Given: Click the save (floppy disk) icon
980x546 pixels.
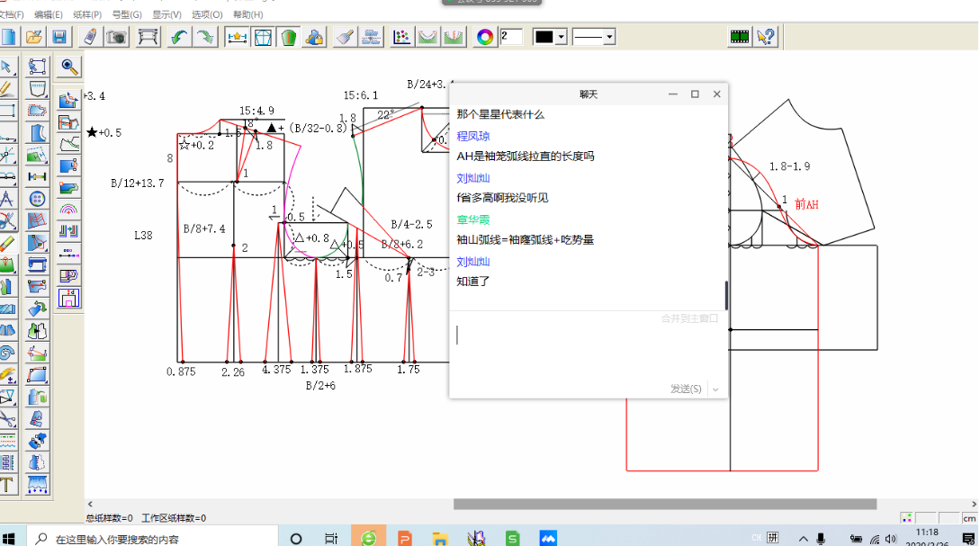Looking at the screenshot, I should (59, 37).
